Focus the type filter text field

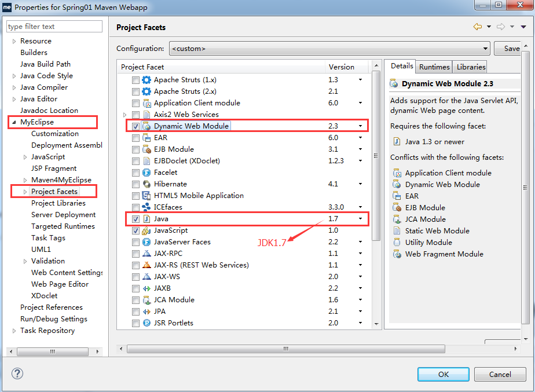coord(54,26)
